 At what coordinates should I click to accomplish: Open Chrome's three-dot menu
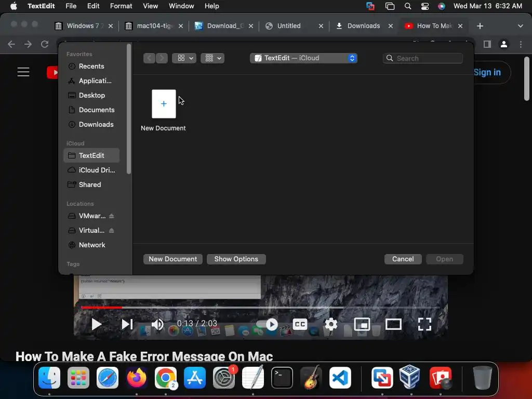click(521, 44)
